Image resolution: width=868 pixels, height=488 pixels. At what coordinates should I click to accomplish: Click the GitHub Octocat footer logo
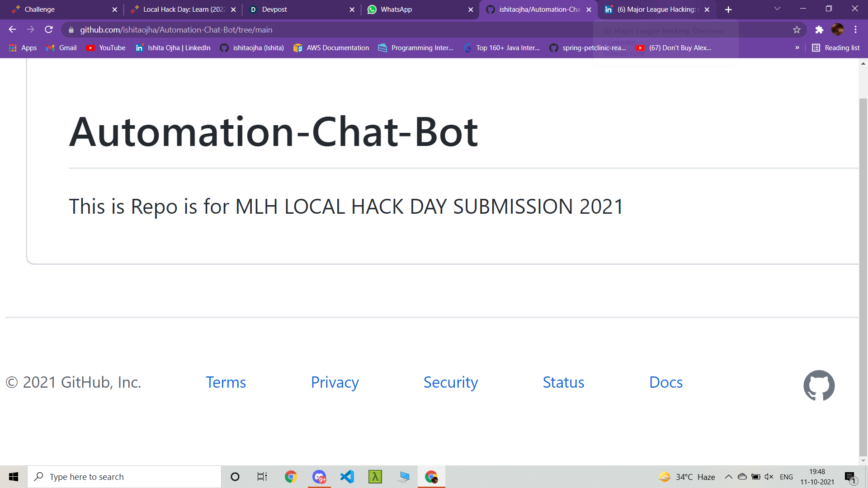point(819,385)
